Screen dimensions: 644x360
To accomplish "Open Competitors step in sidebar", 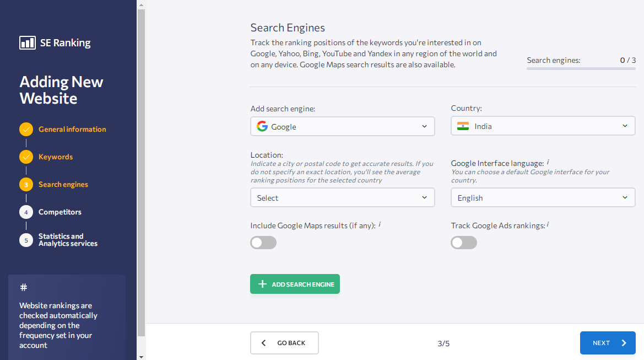I will 60,212.
